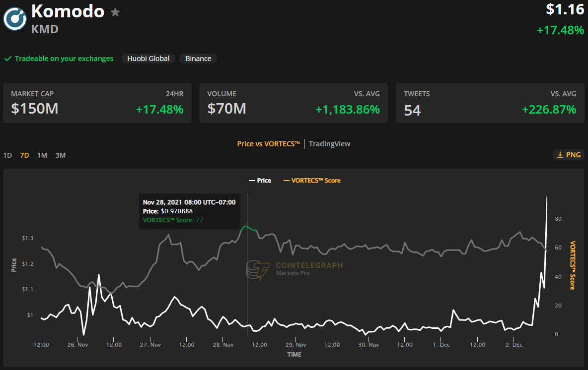Viewport: 588px width, 370px height.
Task: Select Price vs VORTECS tab
Action: pos(268,144)
